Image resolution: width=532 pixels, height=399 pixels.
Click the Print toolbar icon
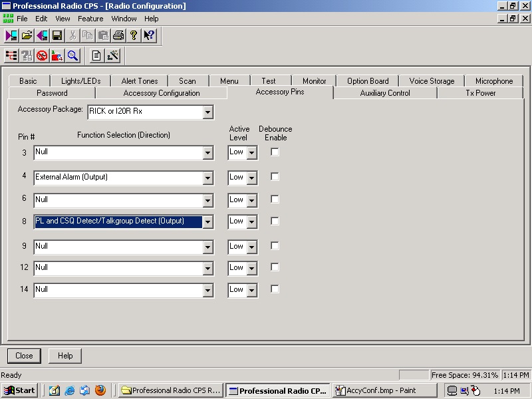pyautogui.click(x=118, y=35)
